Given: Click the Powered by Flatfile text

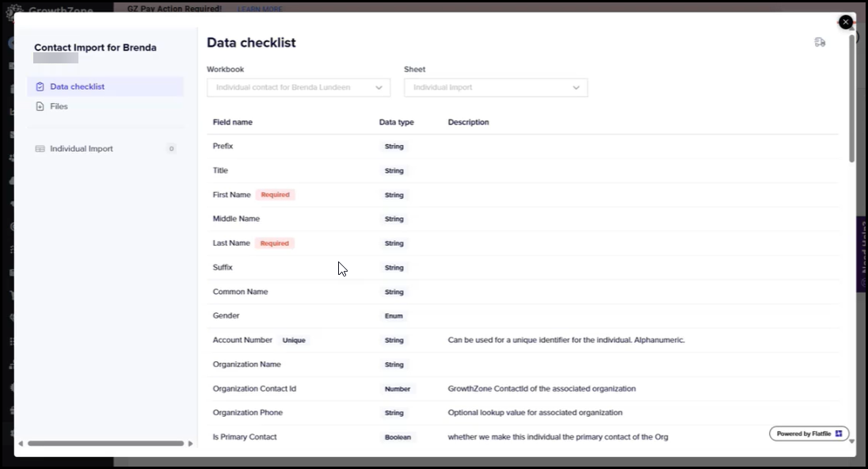Looking at the screenshot, I should (x=804, y=434).
